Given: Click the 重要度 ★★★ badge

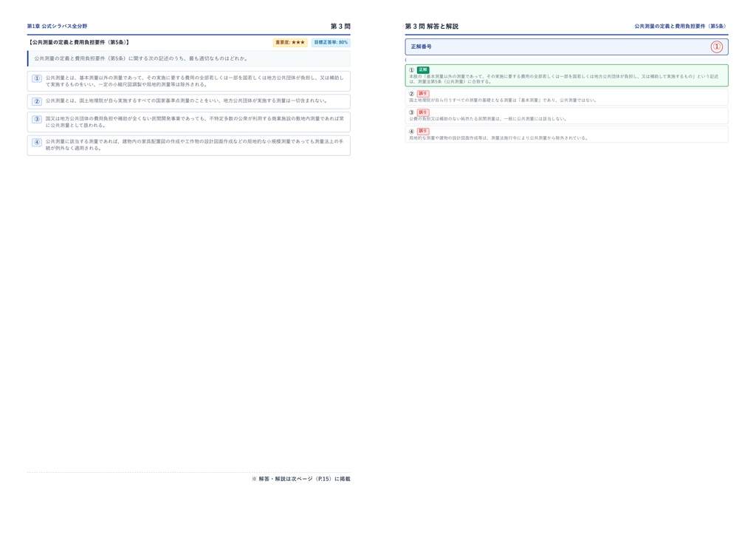Looking at the screenshot, I should [x=290, y=42].
